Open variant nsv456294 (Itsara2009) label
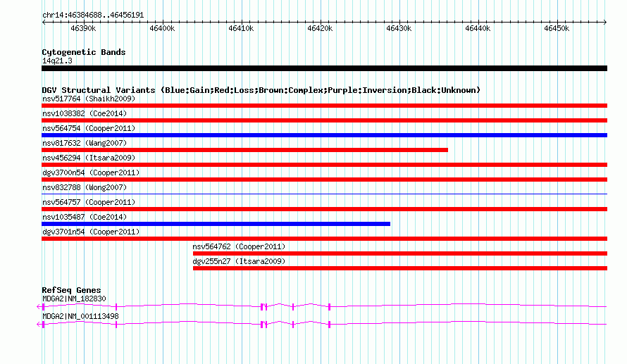627x364 pixels. tap(89, 158)
